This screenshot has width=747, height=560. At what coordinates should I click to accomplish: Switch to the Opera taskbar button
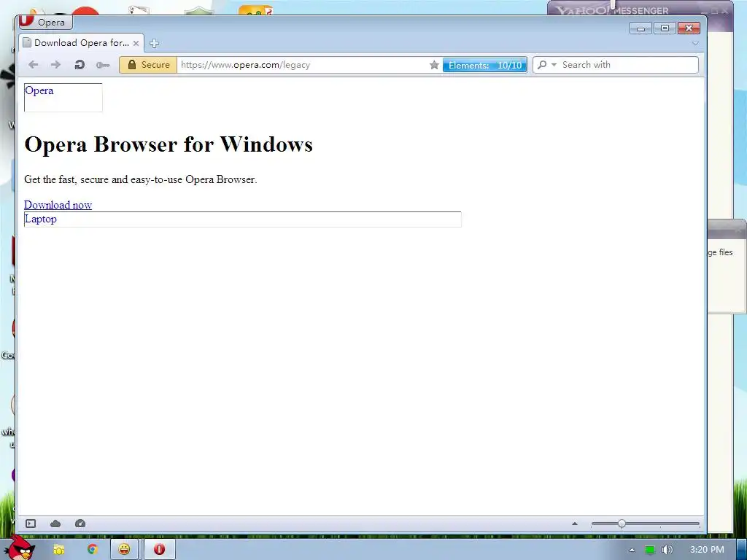(160, 550)
